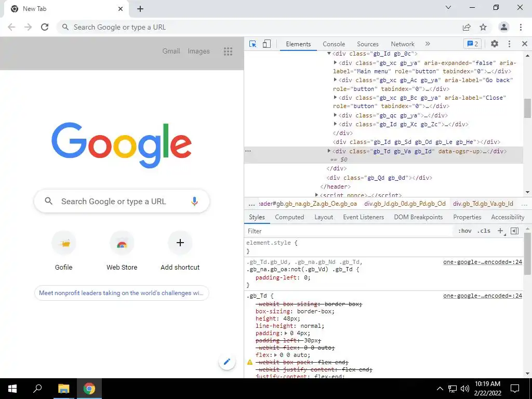The height and width of the screenshot is (399, 532).
Task: Open the DOM Breakpoints tab
Action: (418, 217)
